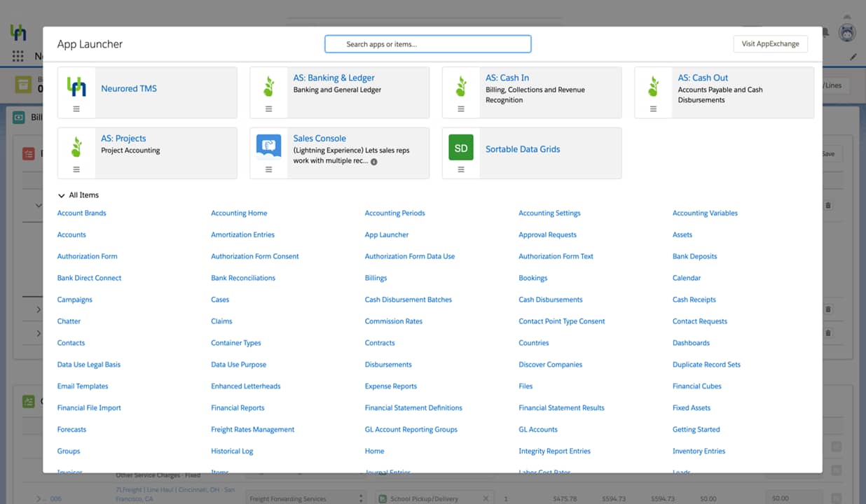Open Accounting Settings

(x=549, y=213)
